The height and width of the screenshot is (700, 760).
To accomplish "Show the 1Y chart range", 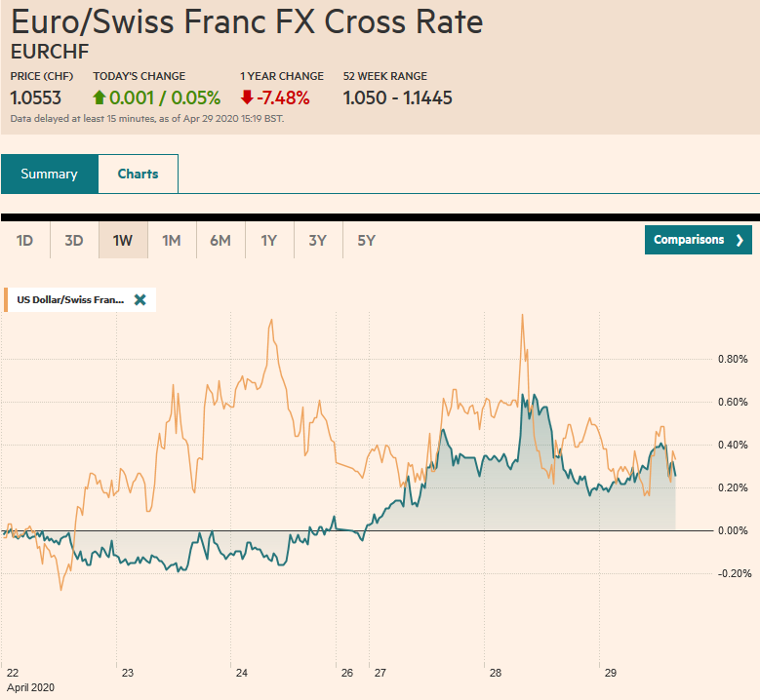I will (269, 240).
